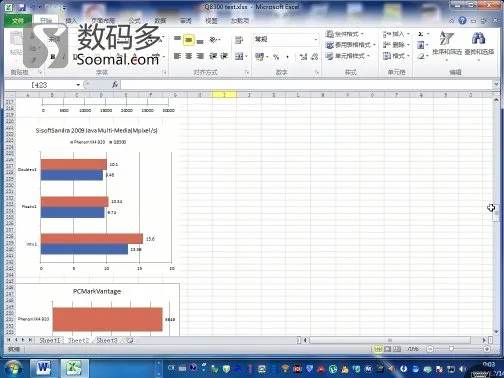504x378 pixels.
Task: Open the File tab
Action: (x=18, y=21)
